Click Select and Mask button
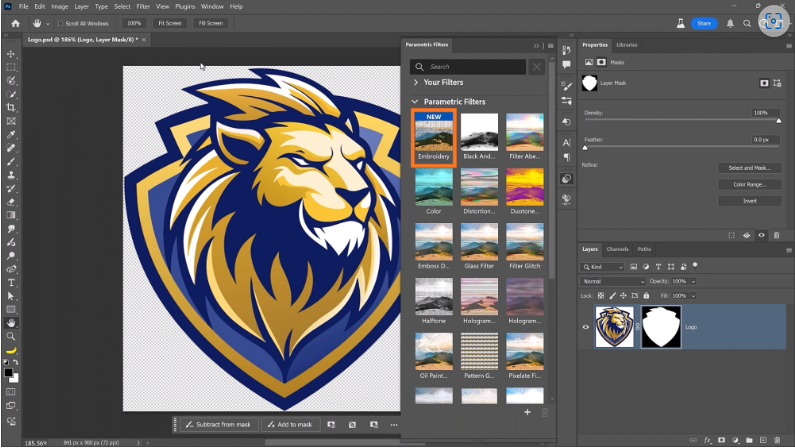The width and height of the screenshot is (795, 448). 749,168
